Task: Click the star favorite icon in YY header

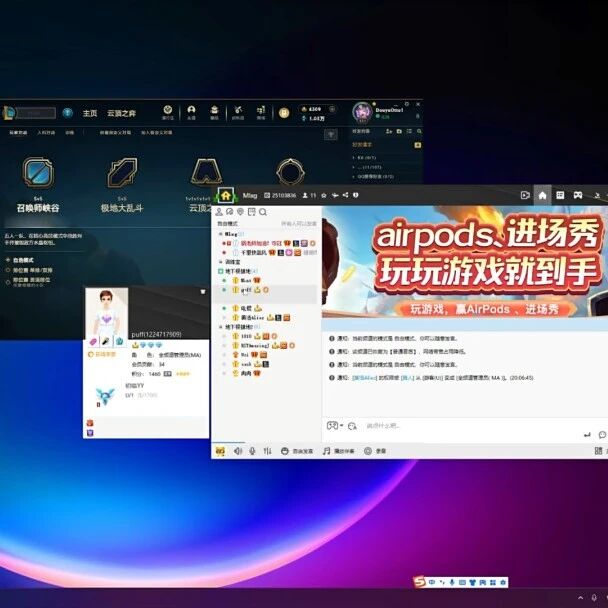Action: click(x=324, y=195)
